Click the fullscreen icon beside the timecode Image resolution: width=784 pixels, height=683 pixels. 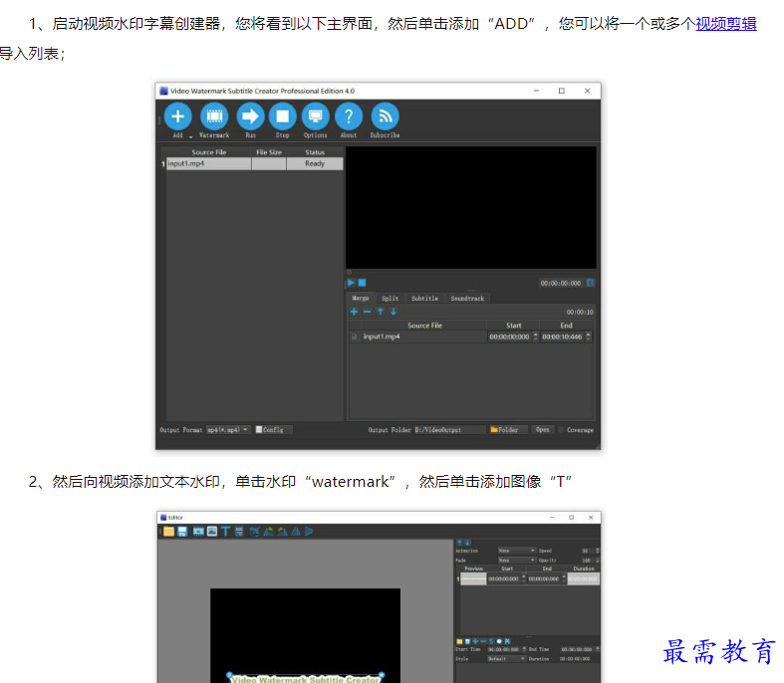[591, 283]
